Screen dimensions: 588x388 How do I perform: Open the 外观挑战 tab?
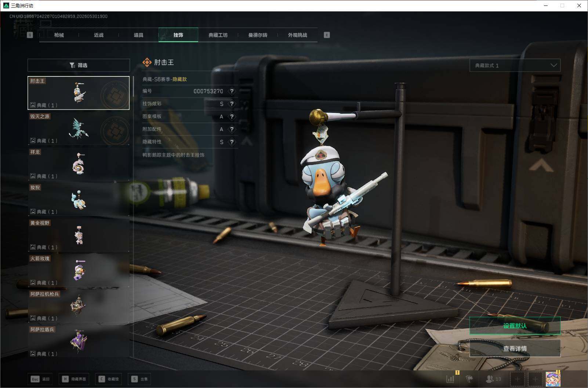pyautogui.click(x=297, y=35)
